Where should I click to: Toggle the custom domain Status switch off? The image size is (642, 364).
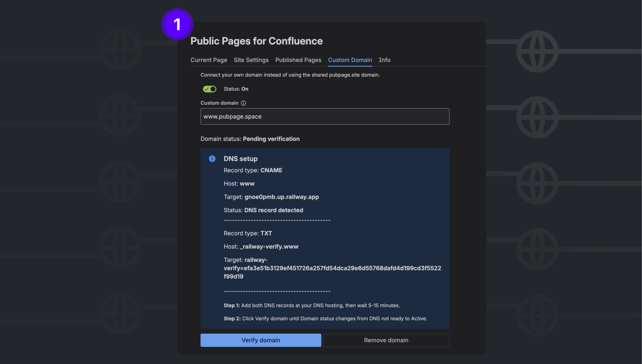point(210,89)
